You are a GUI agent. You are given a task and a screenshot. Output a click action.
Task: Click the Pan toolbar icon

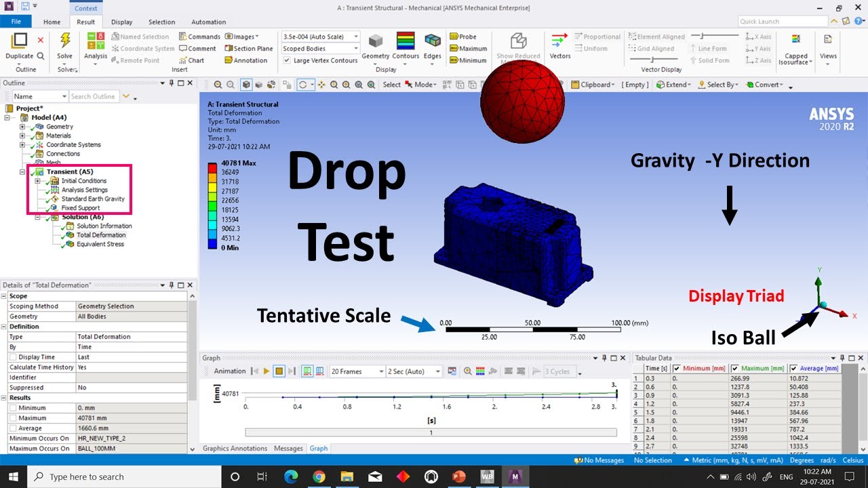(x=321, y=85)
